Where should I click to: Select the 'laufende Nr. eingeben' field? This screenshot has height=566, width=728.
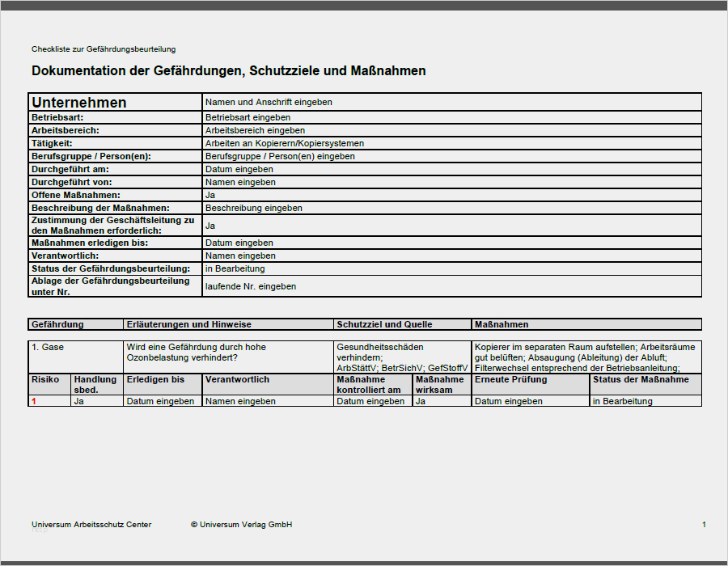[451, 286]
